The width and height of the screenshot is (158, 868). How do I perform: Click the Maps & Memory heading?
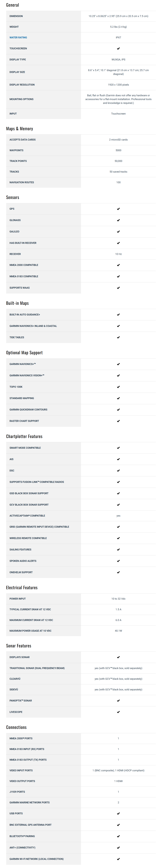pos(20,129)
